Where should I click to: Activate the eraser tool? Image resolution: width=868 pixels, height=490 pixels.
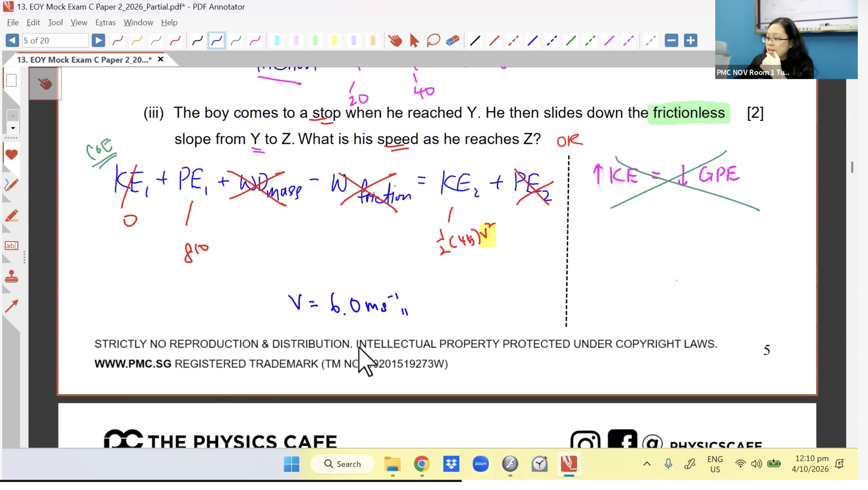click(453, 40)
